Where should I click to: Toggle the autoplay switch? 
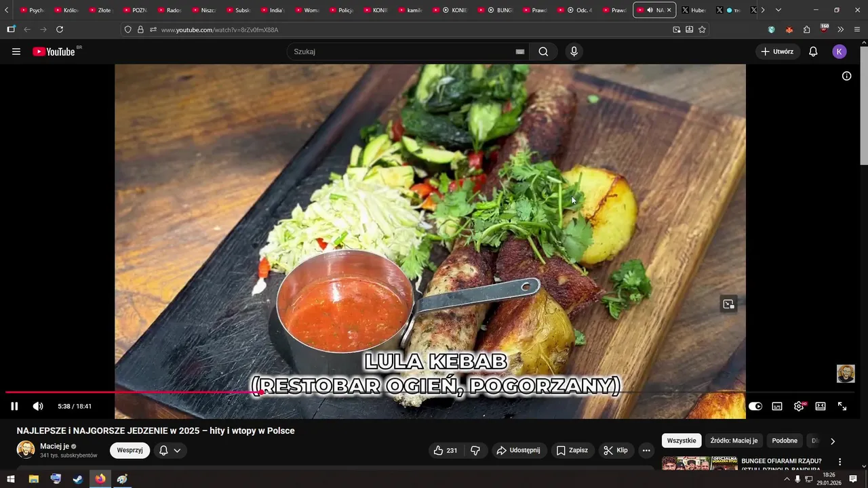tap(755, 406)
